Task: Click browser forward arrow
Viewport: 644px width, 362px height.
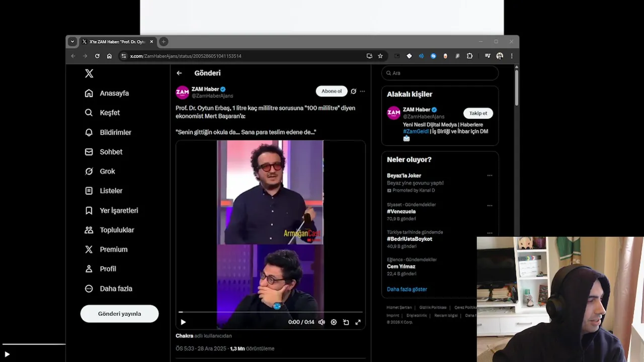Action: coord(85,56)
